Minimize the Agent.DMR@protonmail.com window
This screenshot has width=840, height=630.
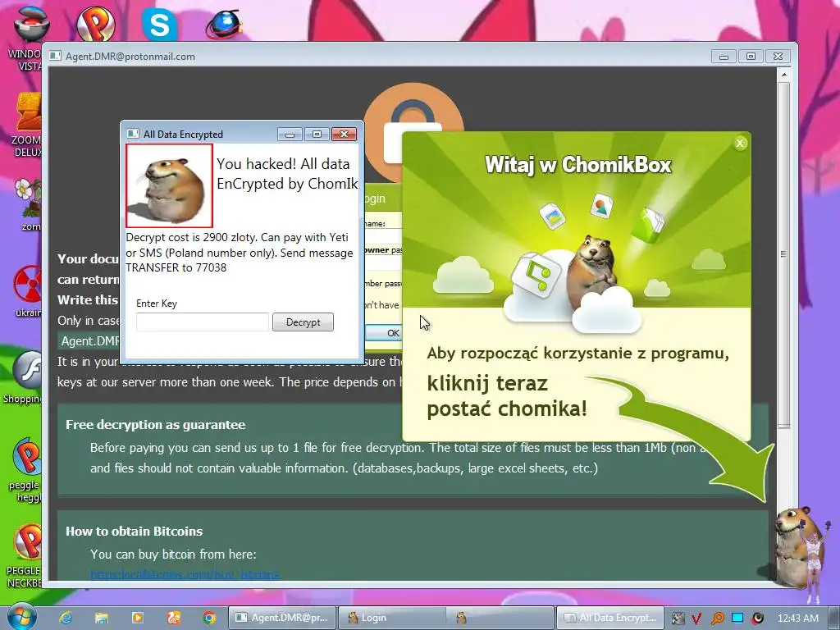(724, 57)
